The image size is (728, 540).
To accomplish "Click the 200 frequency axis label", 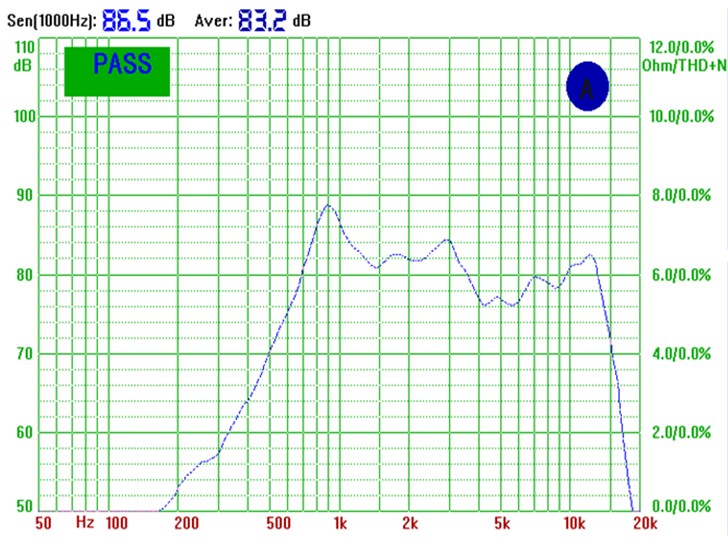I will click(186, 523).
